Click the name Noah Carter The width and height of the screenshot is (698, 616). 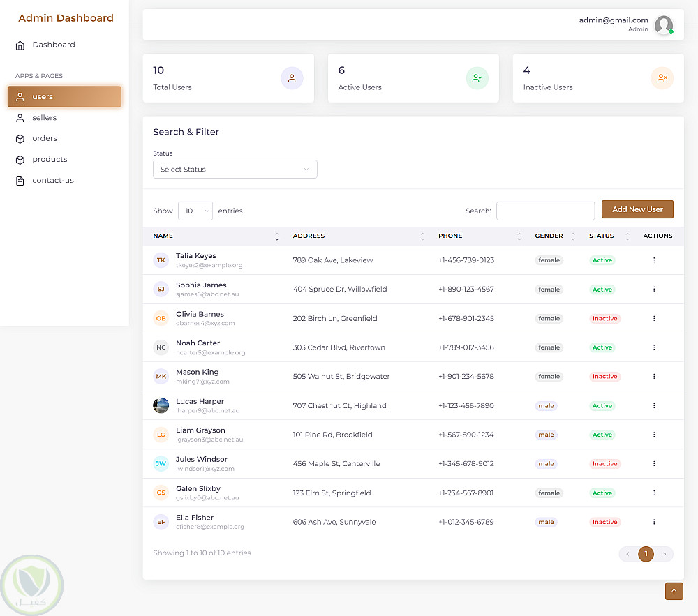coord(198,343)
